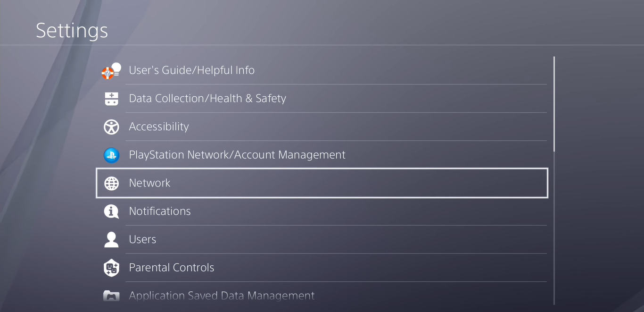The height and width of the screenshot is (312, 644).
Task: Click the Application Saved Data folder icon
Action: click(111, 296)
